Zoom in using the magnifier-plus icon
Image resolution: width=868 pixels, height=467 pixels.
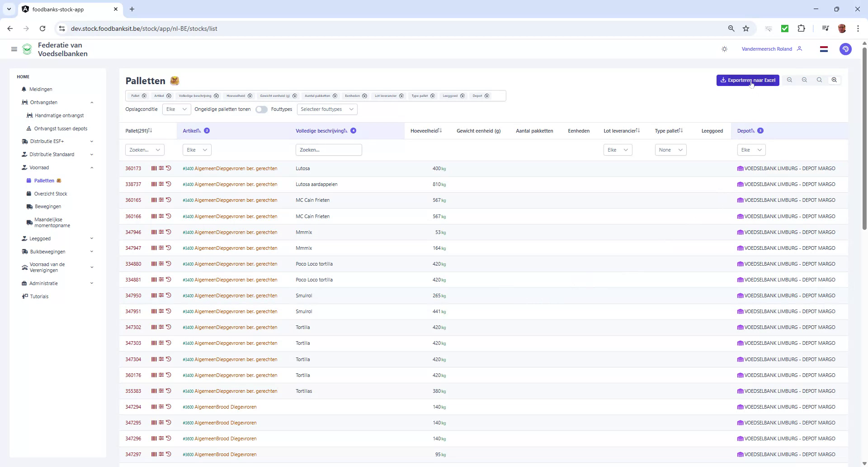coord(834,80)
